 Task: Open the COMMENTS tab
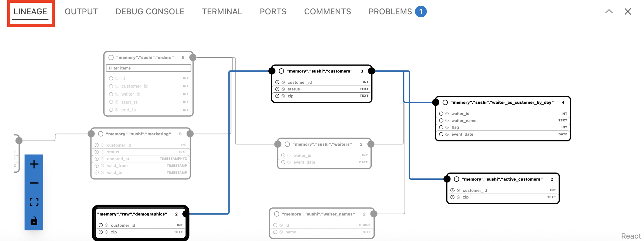328,12
